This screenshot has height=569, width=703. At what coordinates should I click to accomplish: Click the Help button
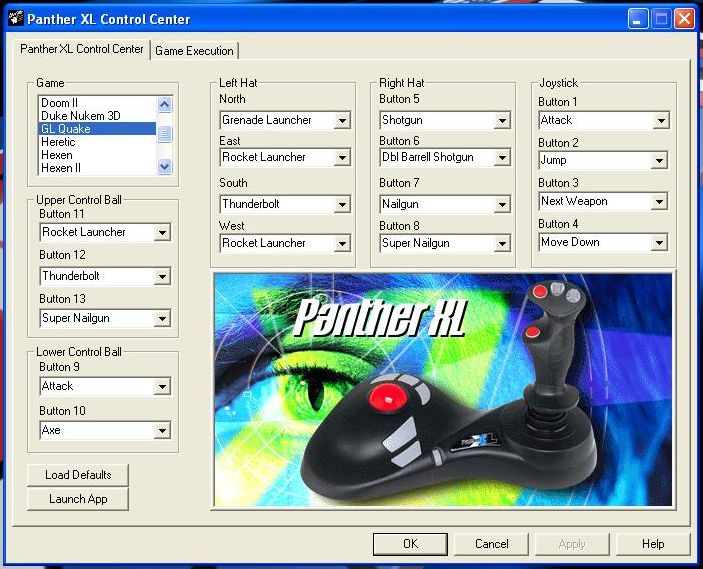click(x=653, y=544)
